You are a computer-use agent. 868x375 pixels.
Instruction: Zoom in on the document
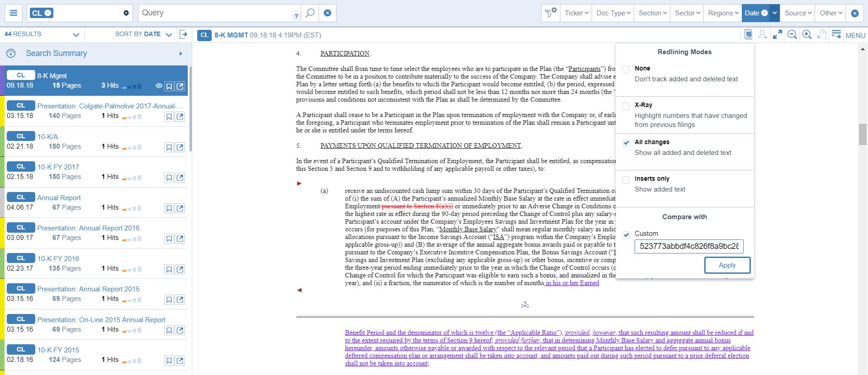coord(807,35)
